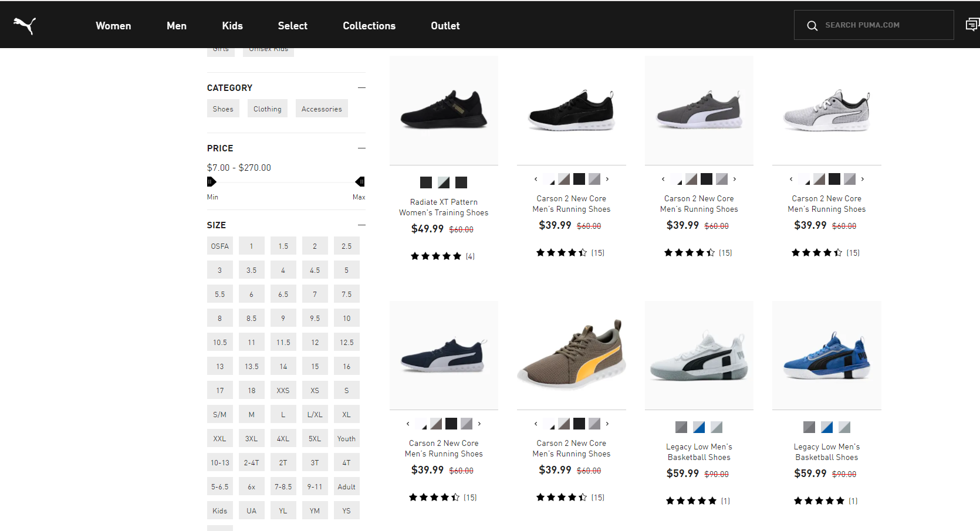Collapse the Price filter section

coord(361,148)
